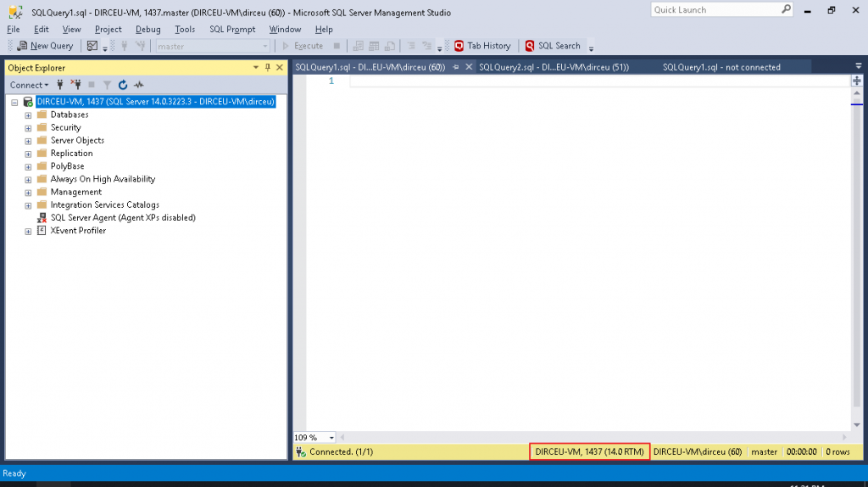This screenshot has height=487, width=868.
Task: Click the change connection icon in main toolbar
Action: [141, 46]
